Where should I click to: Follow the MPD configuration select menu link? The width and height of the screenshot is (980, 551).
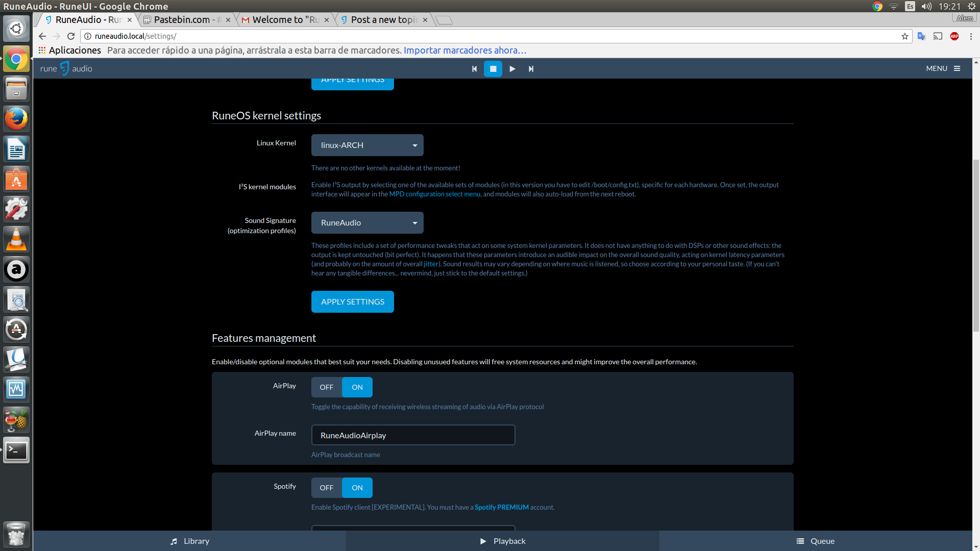pos(435,194)
